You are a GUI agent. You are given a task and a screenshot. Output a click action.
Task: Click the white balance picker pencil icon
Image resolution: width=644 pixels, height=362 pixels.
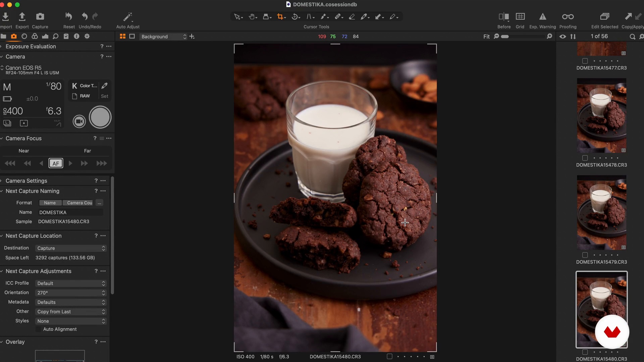105,86
